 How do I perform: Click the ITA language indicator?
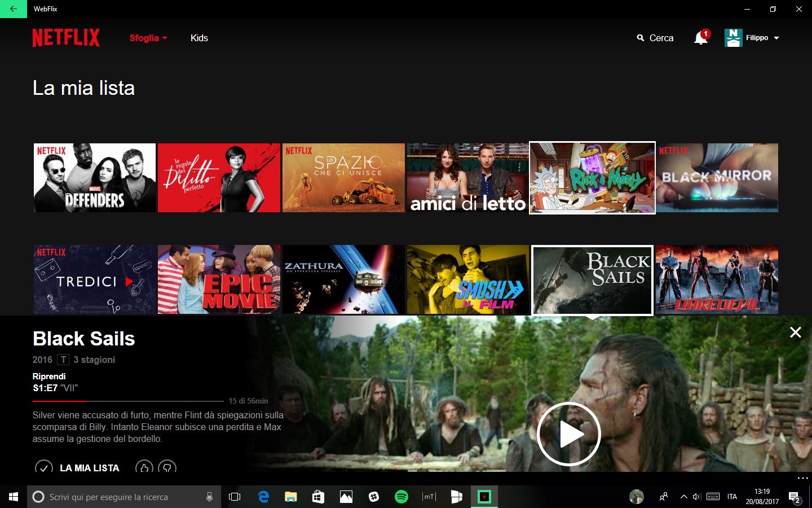coord(732,497)
